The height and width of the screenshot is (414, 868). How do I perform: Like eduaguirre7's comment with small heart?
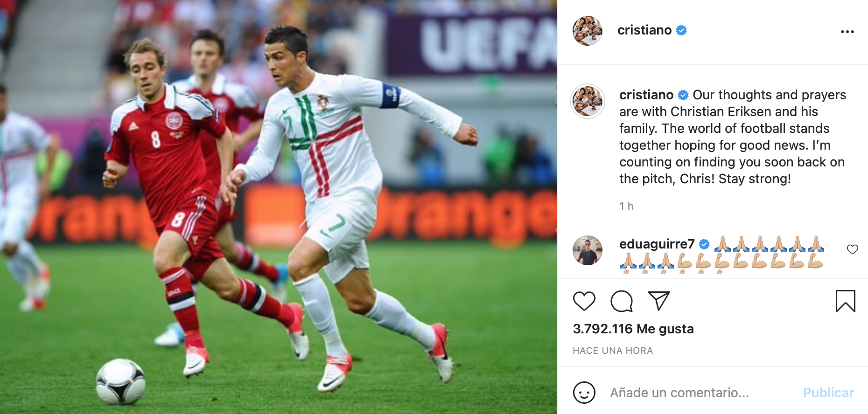coord(852,249)
